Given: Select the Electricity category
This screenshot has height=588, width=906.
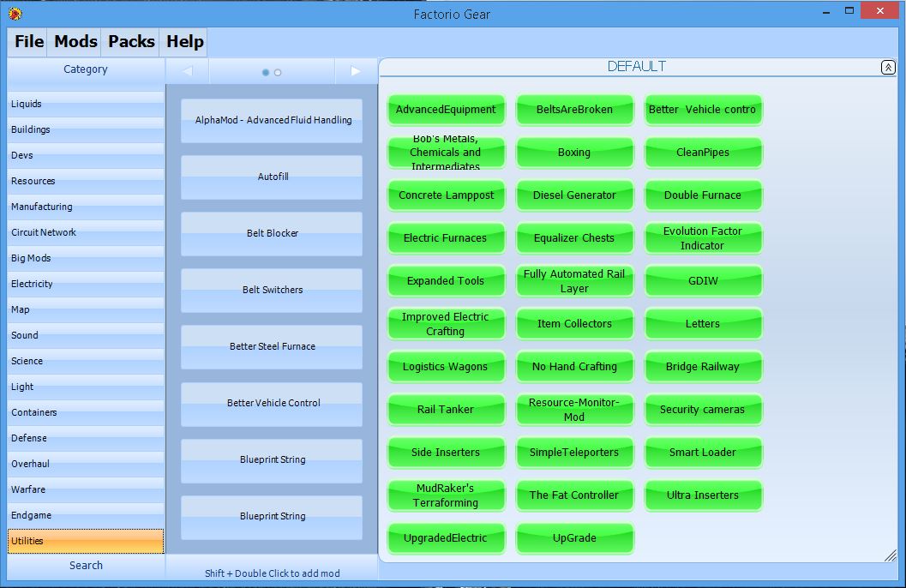Looking at the screenshot, I should (86, 284).
